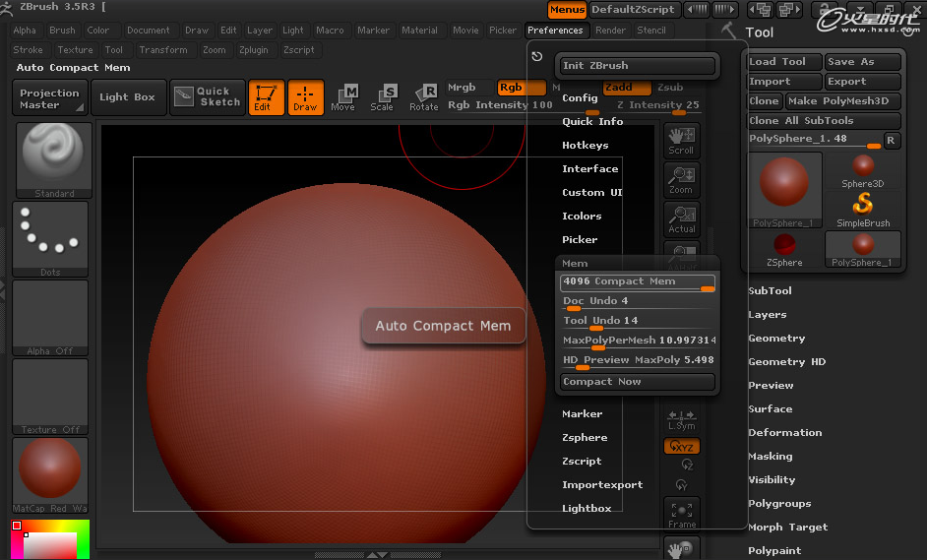Select the Standard brush thumbnail
The height and width of the screenshot is (560, 927).
pos(54,160)
